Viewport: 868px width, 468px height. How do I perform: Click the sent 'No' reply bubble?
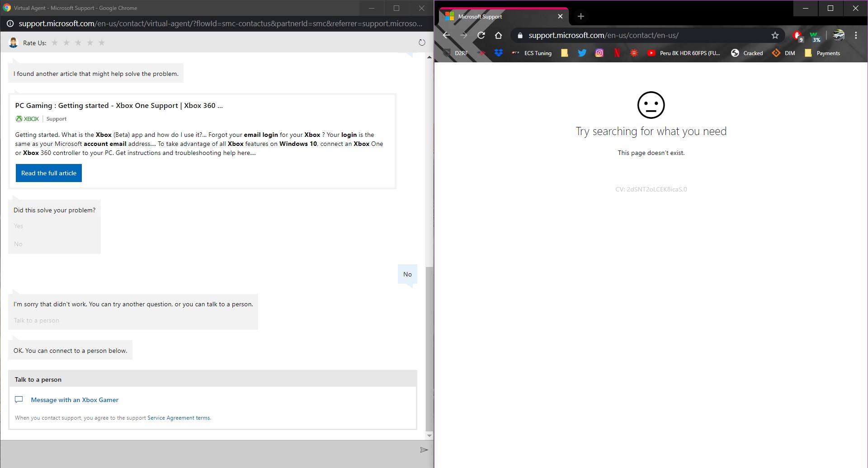407,274
